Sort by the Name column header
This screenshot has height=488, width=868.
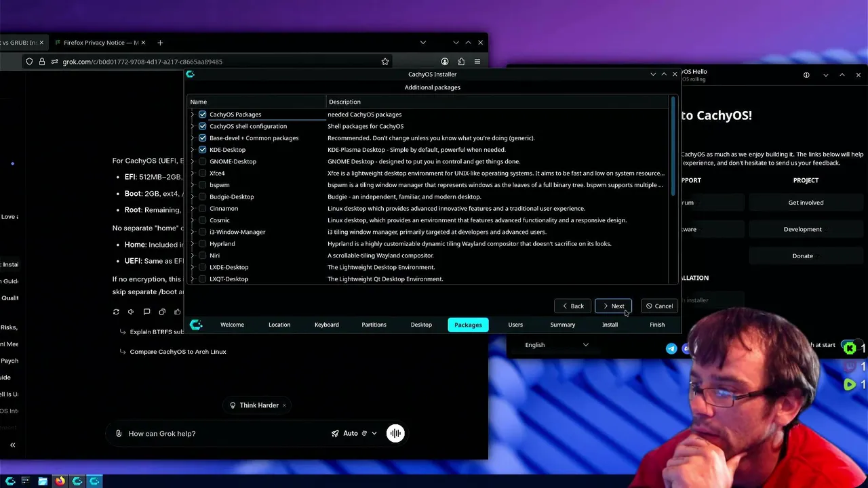(257, 102)
